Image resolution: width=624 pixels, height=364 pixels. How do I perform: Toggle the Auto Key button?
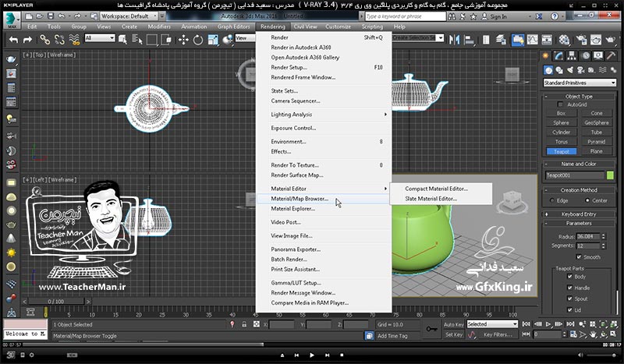point(454,324)
